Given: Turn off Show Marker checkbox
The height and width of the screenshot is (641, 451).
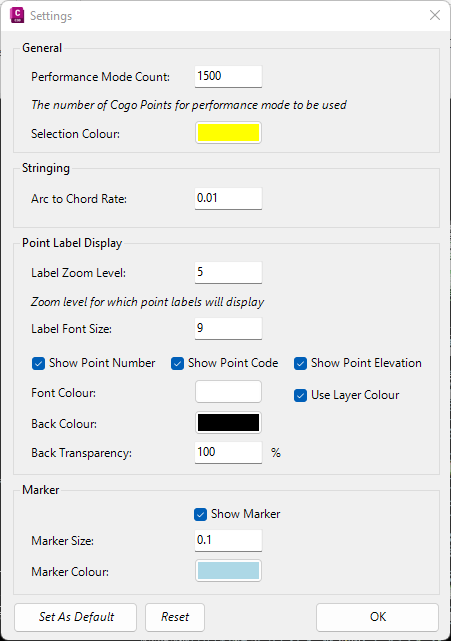Looking at the screenshot, I should (x=200, y=514).
